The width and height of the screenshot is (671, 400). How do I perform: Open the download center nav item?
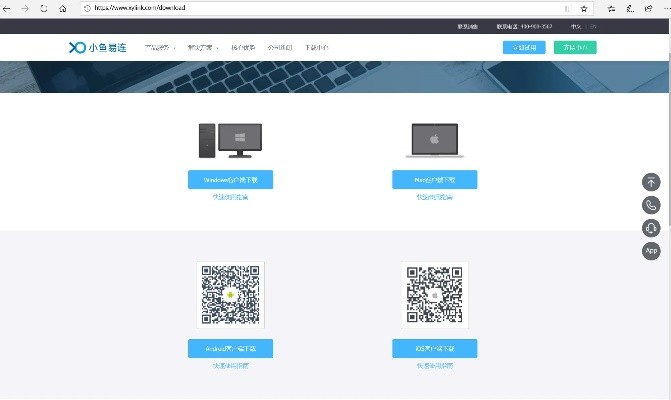coord(316,47)
